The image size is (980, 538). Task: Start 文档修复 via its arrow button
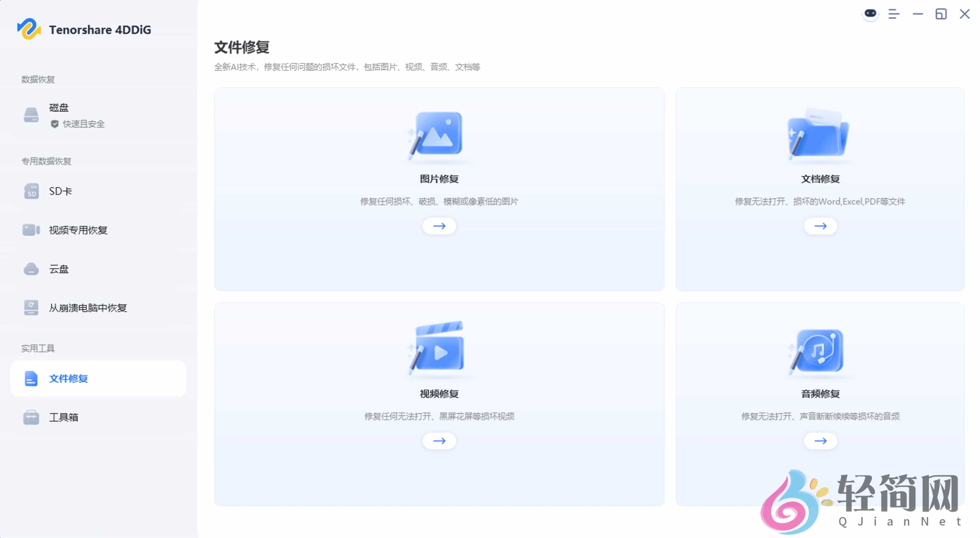pos(820,226)
